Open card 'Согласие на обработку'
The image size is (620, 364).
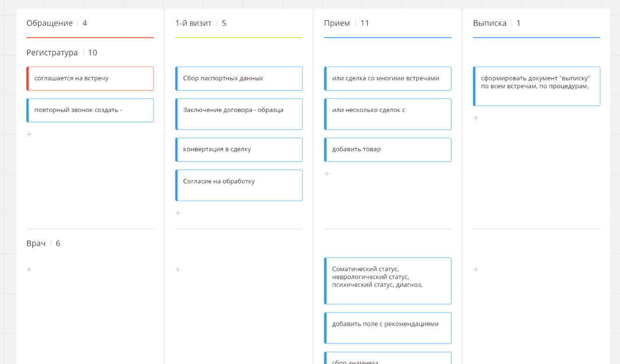pyautogui.click(x=239, y=185)
